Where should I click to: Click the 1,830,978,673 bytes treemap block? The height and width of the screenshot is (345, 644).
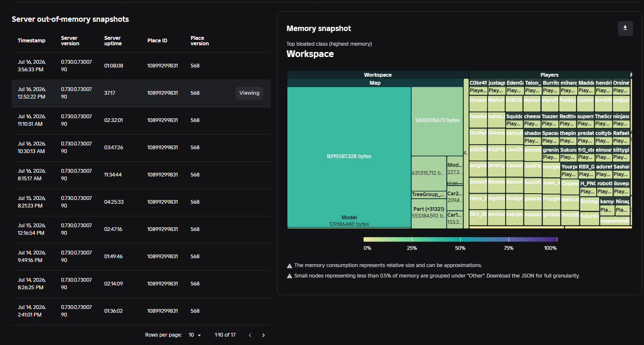(437, 121)
